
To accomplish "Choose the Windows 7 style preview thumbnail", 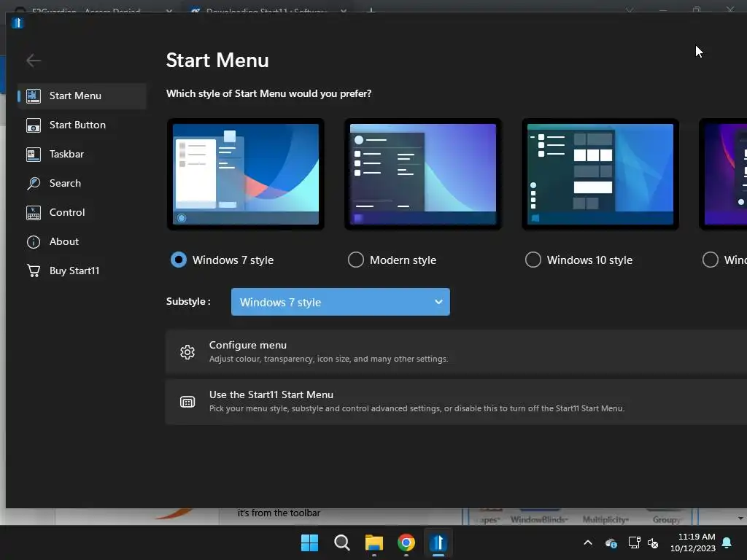I will [x=246, y=174].
